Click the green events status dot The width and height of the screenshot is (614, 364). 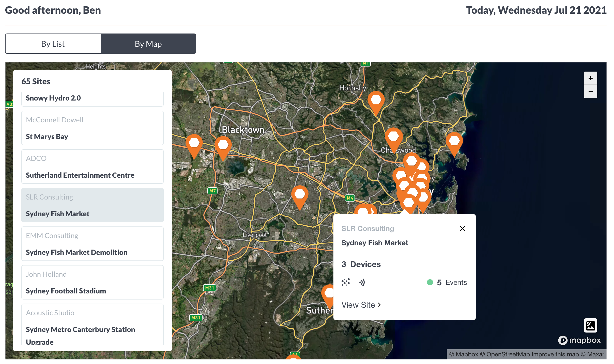click(430, 282)
